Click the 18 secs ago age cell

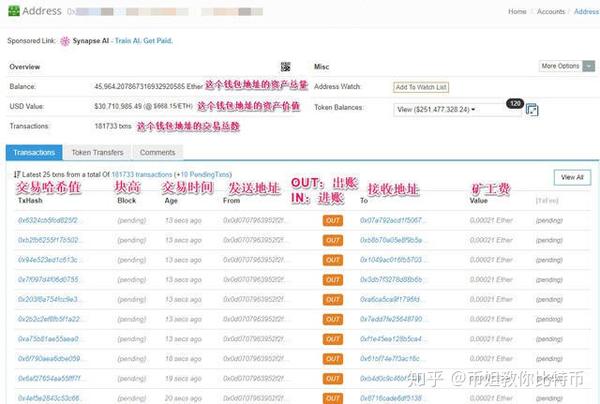183,359
